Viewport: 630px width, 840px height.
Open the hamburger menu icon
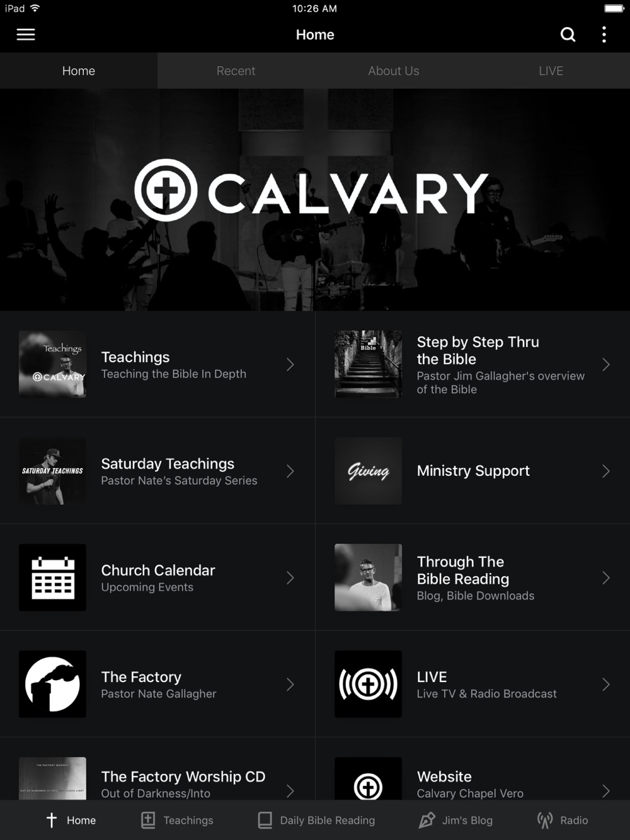pyautogui.click(x=26, y=35)
